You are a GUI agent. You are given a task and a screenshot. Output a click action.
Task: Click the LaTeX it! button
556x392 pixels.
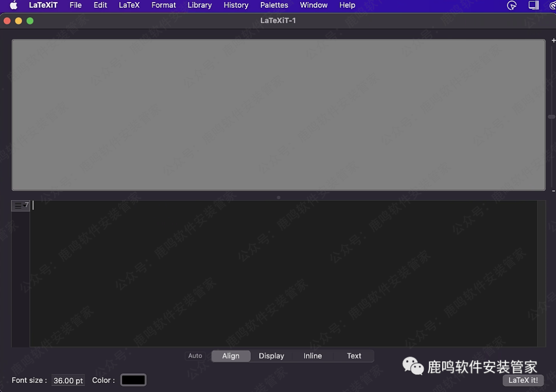tap(523, 380)
